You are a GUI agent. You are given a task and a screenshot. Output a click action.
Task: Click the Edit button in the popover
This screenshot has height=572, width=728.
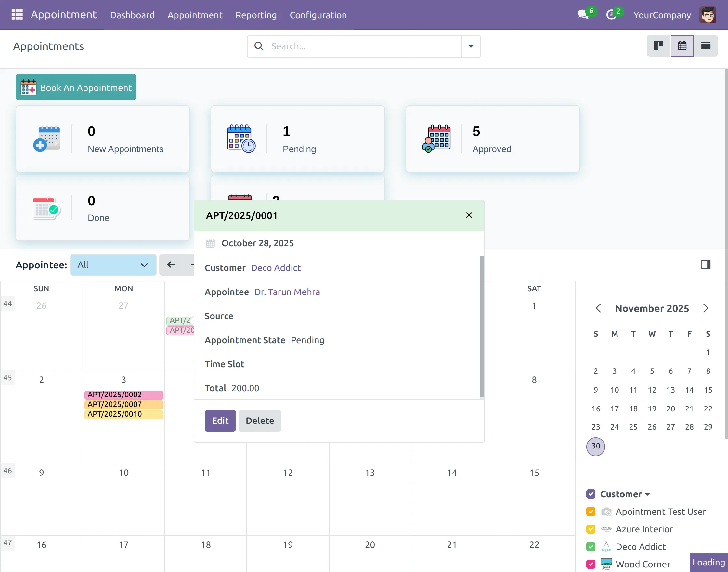pos(220,421)
